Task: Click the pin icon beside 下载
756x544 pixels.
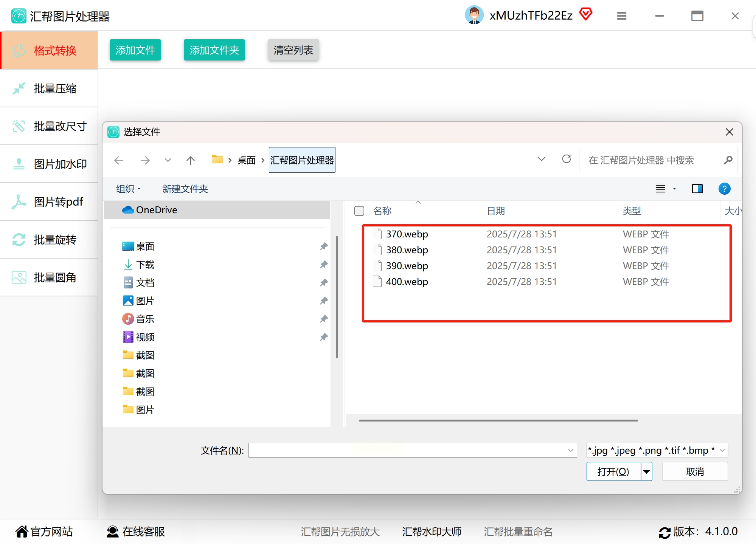Action: pyautogui.click(x=324, y=265)
